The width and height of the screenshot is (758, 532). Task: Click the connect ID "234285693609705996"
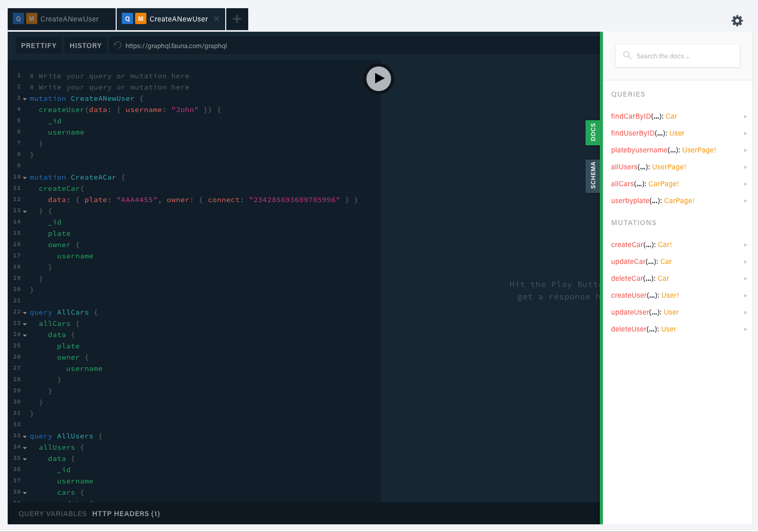click(295, 199)
